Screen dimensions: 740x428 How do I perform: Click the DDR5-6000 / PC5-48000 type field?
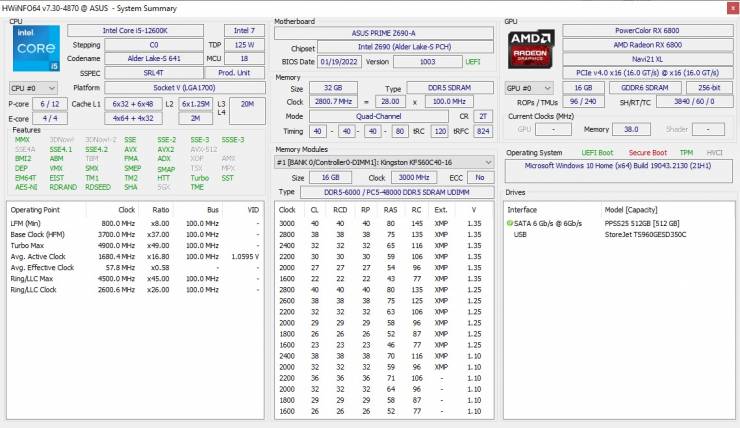tap(397, 193)
